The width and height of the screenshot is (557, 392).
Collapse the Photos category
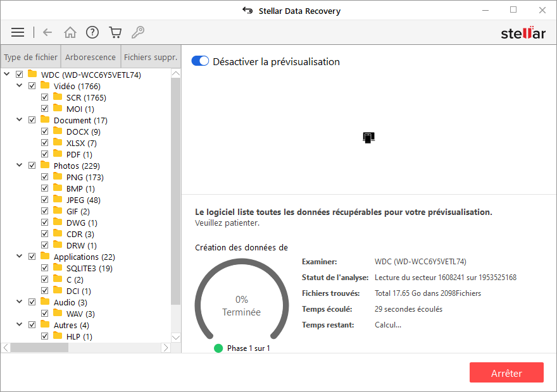(20, 165)
